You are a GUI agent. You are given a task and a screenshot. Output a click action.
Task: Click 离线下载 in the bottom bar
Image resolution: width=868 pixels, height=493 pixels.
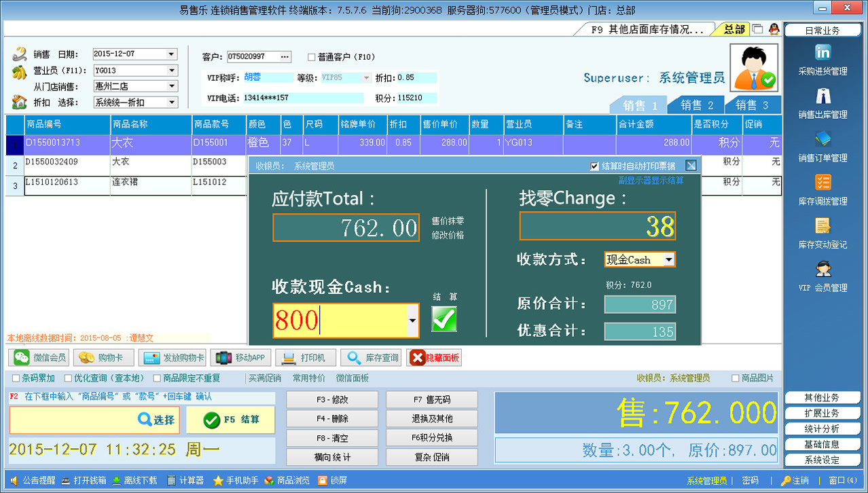[134, 480]
